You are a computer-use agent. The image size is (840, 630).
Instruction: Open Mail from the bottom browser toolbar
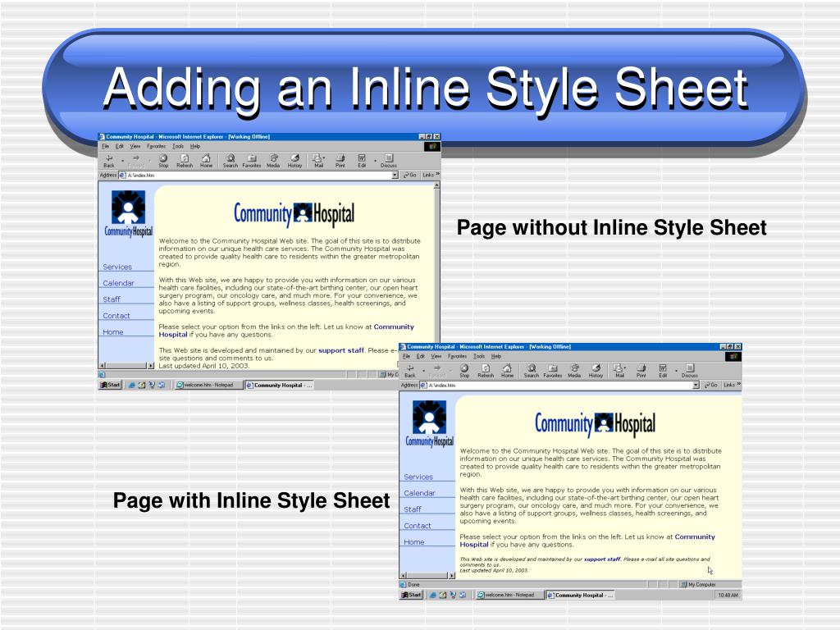coord(619,371)
